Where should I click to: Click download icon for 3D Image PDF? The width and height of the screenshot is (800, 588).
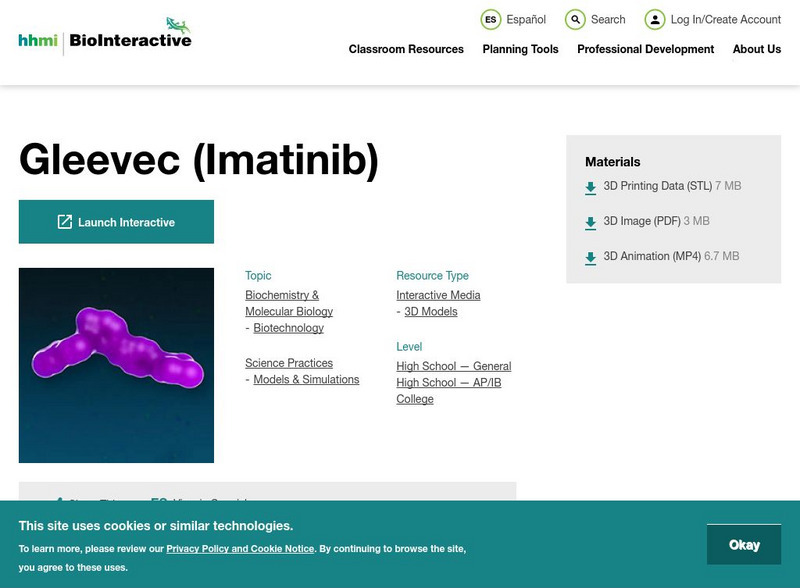pos(590,223)
